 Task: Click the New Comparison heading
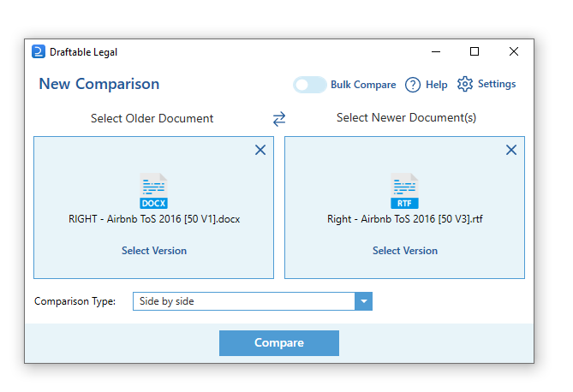99,84
